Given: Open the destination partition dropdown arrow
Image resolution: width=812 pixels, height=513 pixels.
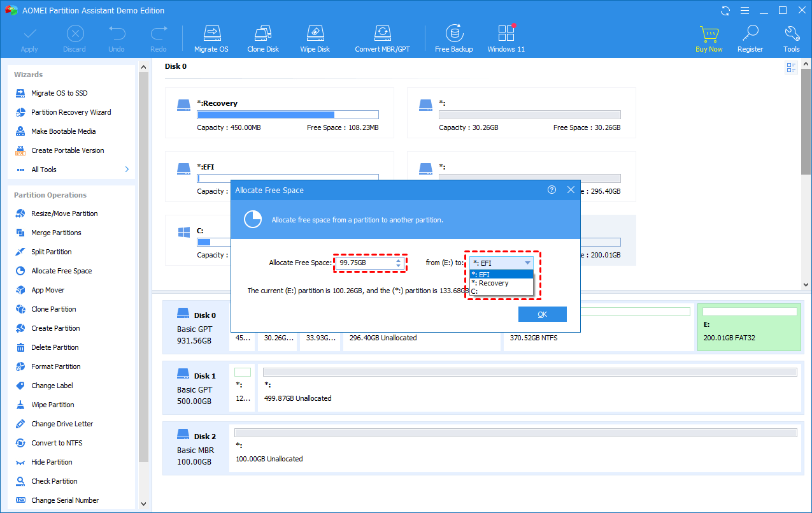Looking at the screenshot, I should point(527,263).
